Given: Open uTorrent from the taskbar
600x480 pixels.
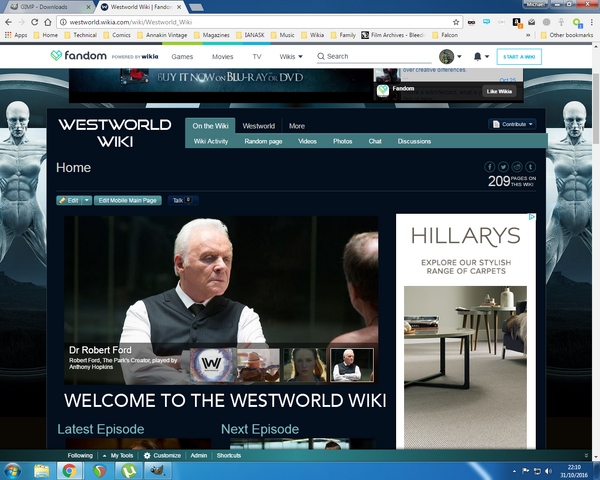Looking at the screenshot, I should (x=129, y=470).
